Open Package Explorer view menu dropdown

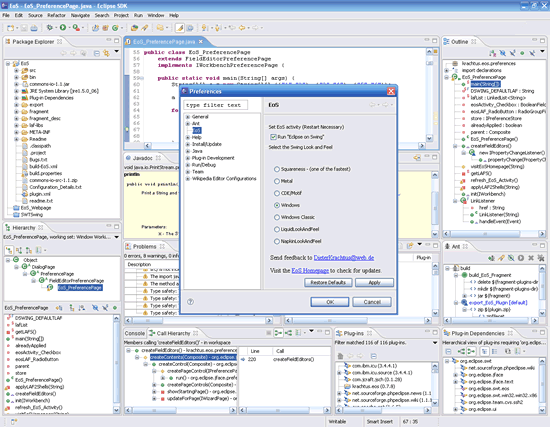click(x=116, y=52)
